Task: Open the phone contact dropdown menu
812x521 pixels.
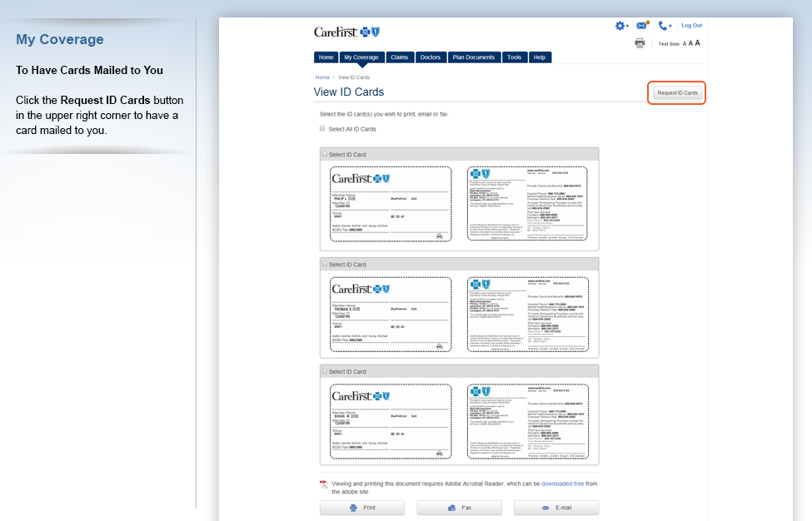Action: (665, 25)
